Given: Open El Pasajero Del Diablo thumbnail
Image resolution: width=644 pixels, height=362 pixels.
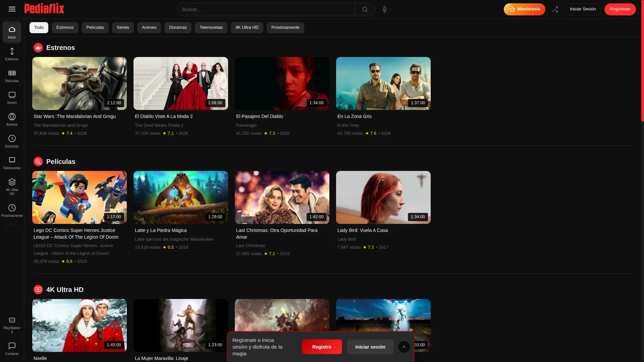Looking at the screenshot, I should [x=282, y=83].
